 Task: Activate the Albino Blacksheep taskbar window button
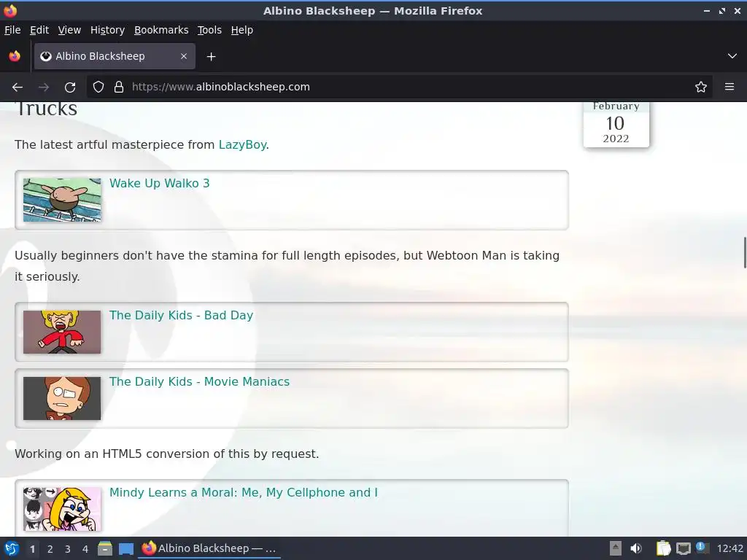click(209, 548)
